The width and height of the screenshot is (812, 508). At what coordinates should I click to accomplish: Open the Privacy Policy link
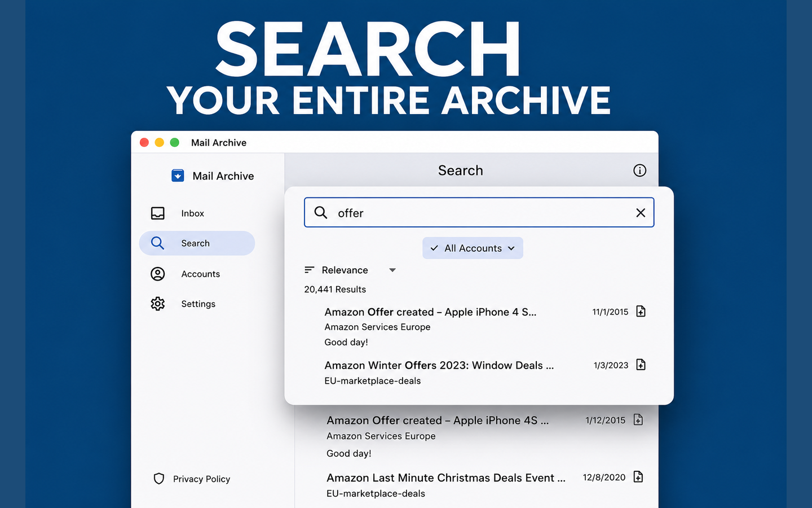click(201, 479)
